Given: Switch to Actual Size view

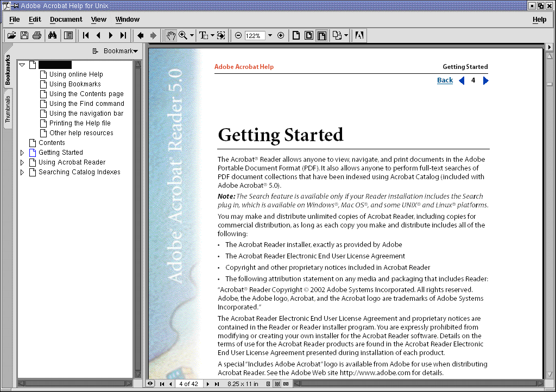Looking at the screenshot, I should (x=296, y=35).
